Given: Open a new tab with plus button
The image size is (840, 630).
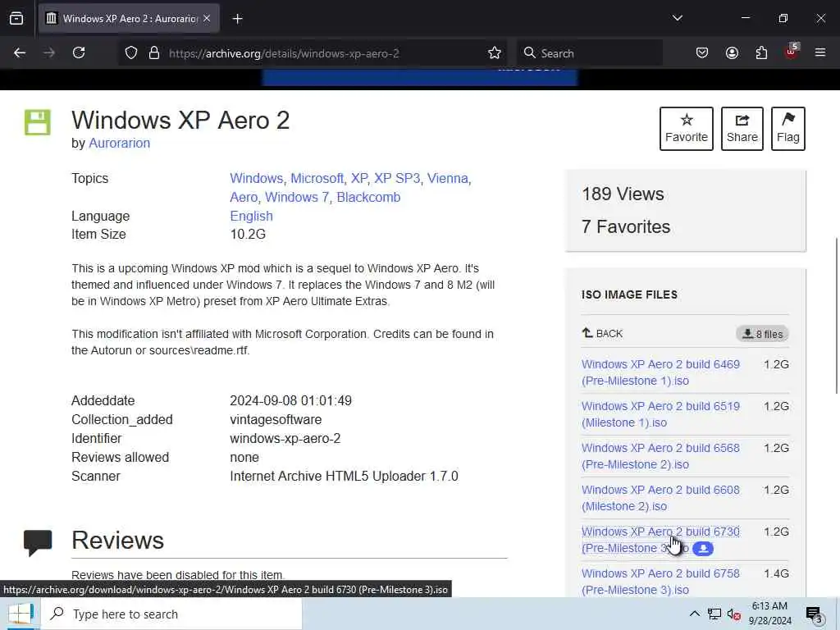Looking at the screenshot, I should (x=237, y=19).
